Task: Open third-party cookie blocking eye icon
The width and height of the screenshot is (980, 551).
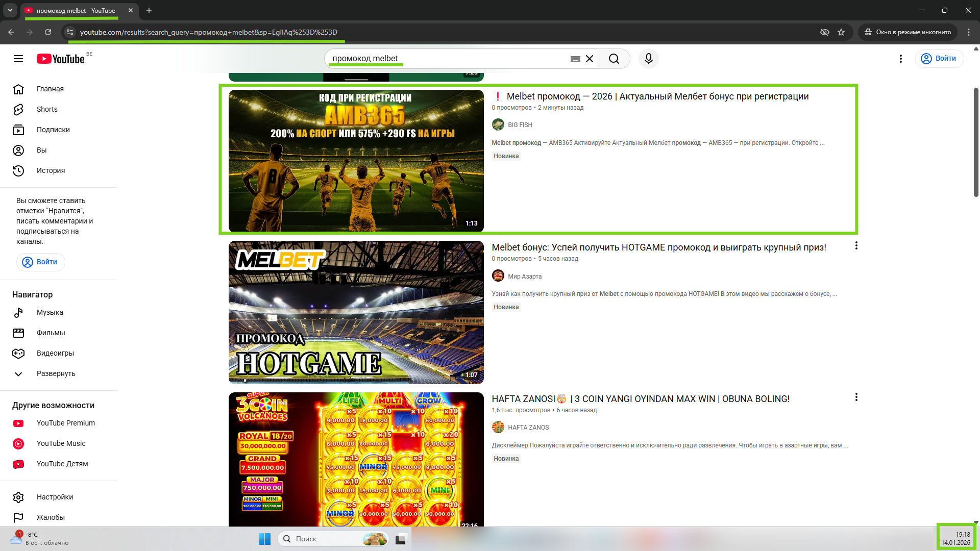Action: pyautogui.click(x=824, y=32)
